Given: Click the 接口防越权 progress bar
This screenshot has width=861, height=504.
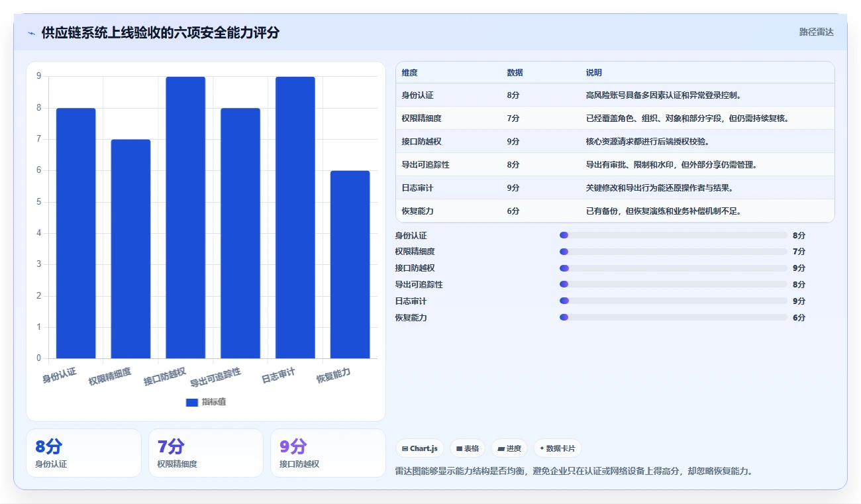Looking at the screenshot, I should tap(674, 268).
